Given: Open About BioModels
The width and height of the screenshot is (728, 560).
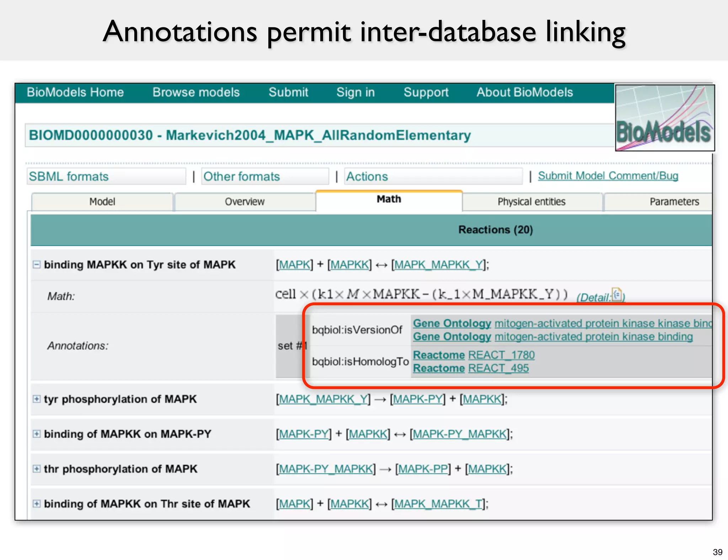Looking at the screenshot, I should point(525,92).
